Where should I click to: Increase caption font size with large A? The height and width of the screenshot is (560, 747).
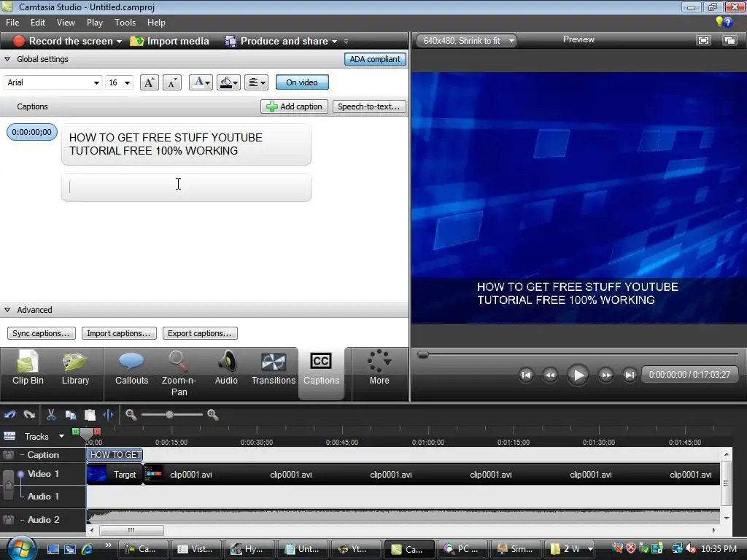click(x=149, y=82)
